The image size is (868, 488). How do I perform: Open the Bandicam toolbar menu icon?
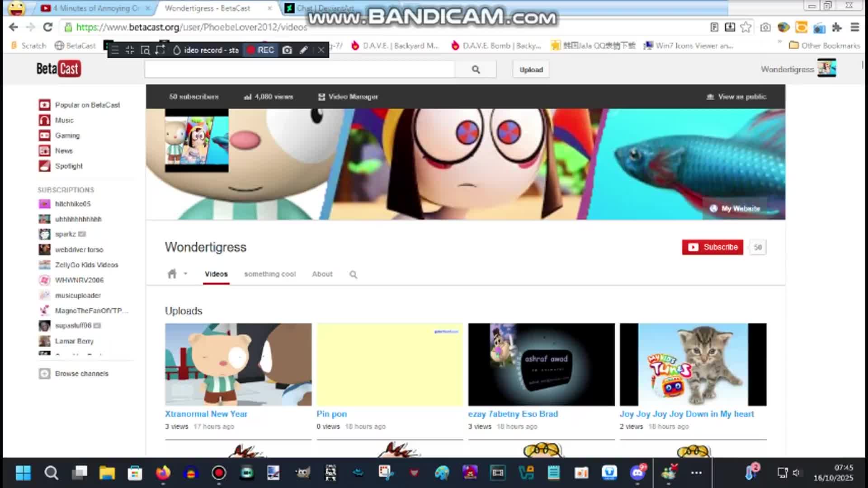pyautogui.click(x=115, y=50)
